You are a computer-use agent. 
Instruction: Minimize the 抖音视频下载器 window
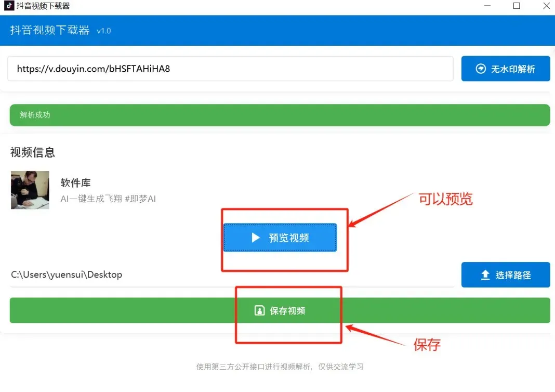(x=487, y=6)
